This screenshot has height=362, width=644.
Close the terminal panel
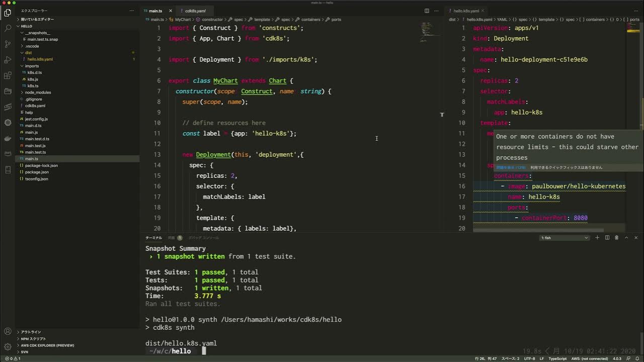point(636,238)
